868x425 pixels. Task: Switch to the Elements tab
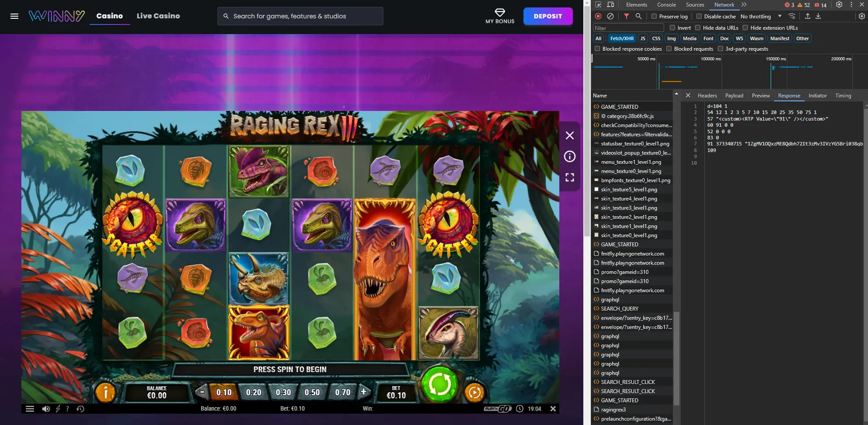[x=637, y=5]
